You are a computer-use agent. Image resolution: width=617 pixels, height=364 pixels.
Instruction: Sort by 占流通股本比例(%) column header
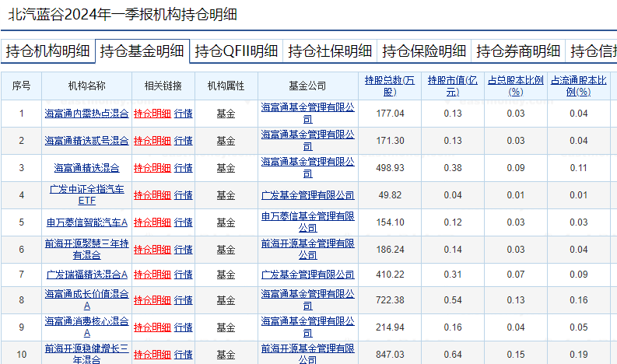578,86
